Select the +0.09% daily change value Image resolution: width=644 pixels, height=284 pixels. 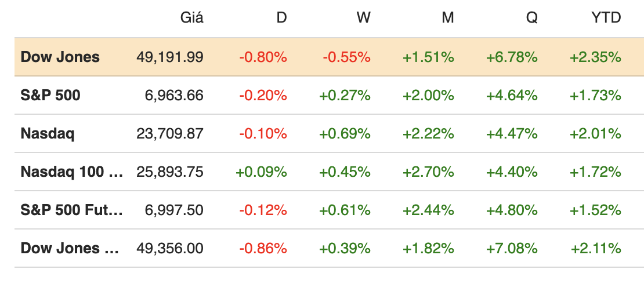[261, 172]
